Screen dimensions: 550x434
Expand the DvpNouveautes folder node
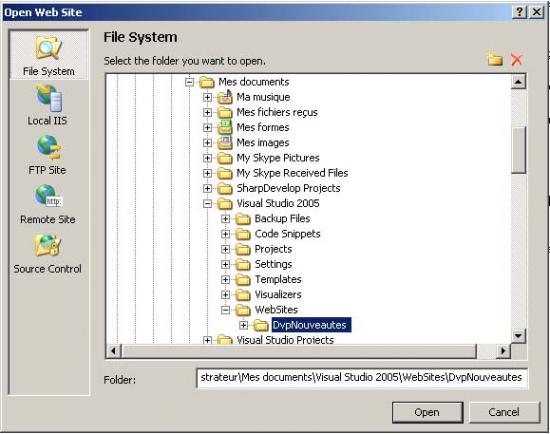pos(243,325)
